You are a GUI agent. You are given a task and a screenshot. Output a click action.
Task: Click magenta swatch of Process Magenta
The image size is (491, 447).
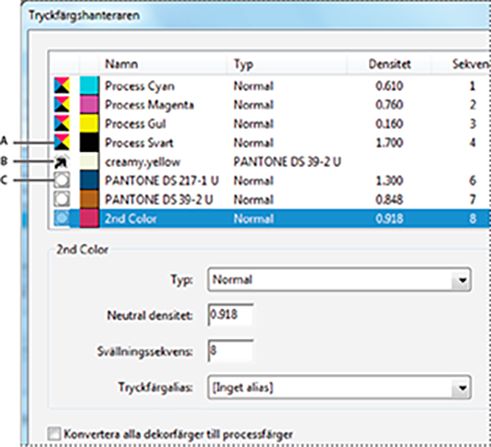89,104
